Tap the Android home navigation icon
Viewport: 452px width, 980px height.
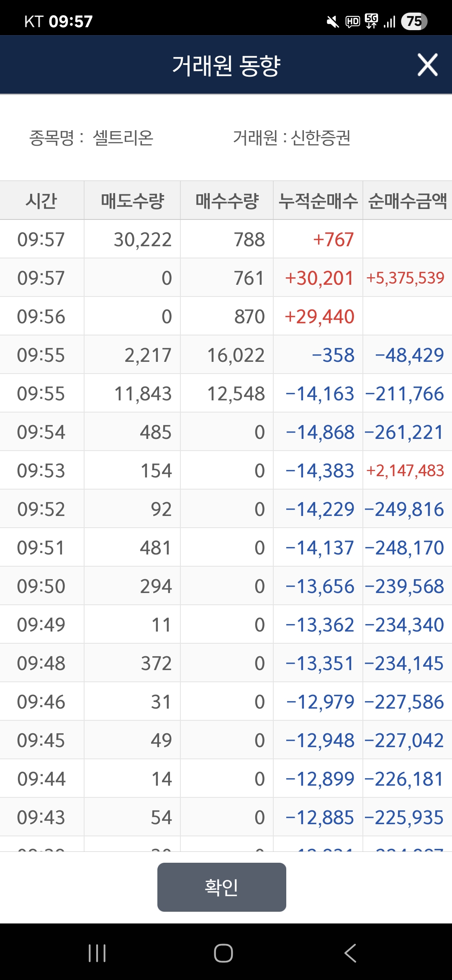[x=223, y=953]
